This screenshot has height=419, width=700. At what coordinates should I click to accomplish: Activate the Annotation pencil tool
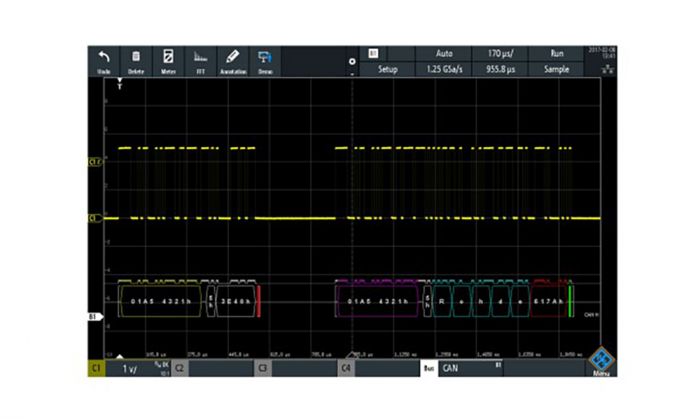(x=232, y=61)
